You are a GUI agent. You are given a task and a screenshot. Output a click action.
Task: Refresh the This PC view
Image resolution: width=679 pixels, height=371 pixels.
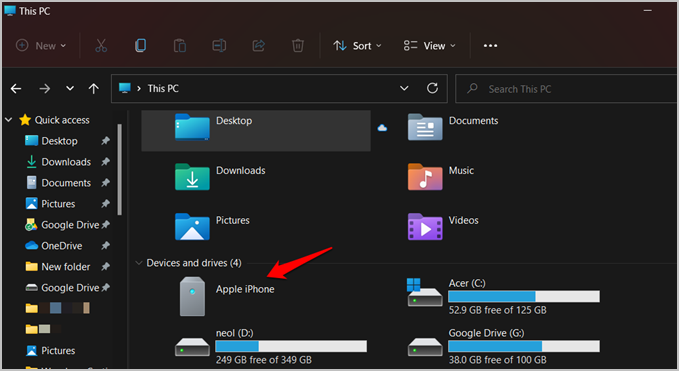click(x=432, y=88)
